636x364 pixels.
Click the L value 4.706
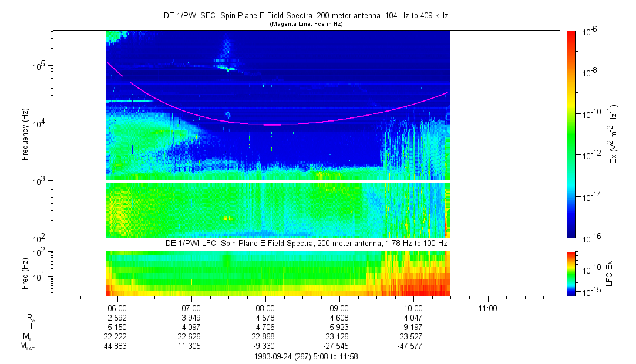(265, 327)
